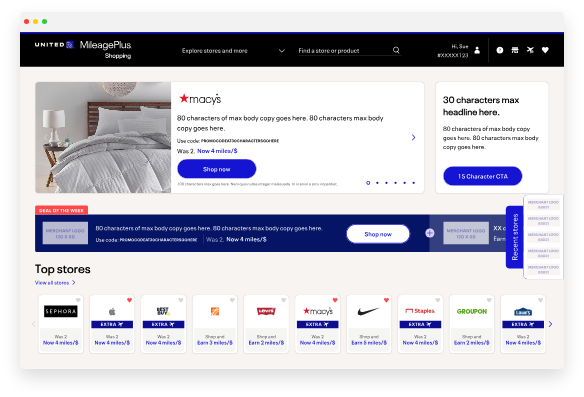Click the bedroom comforter banner image
This screenshot has width=584, height=397.
click(x=103, y=137)
